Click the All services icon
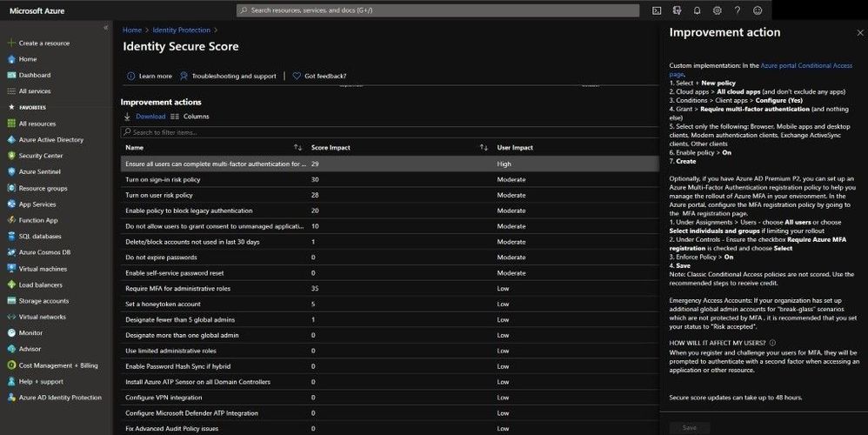 pos(11,90)
